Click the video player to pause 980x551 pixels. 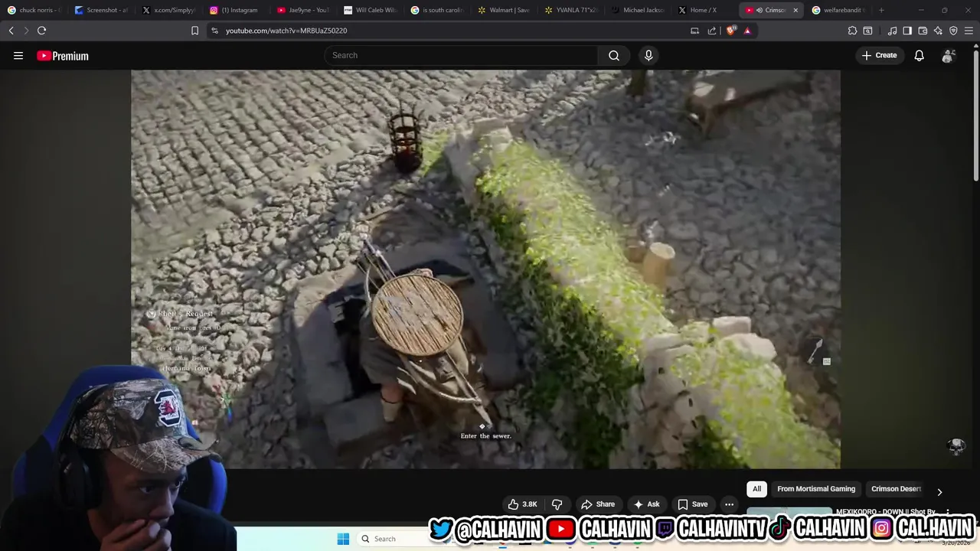(x=485, y=269)
